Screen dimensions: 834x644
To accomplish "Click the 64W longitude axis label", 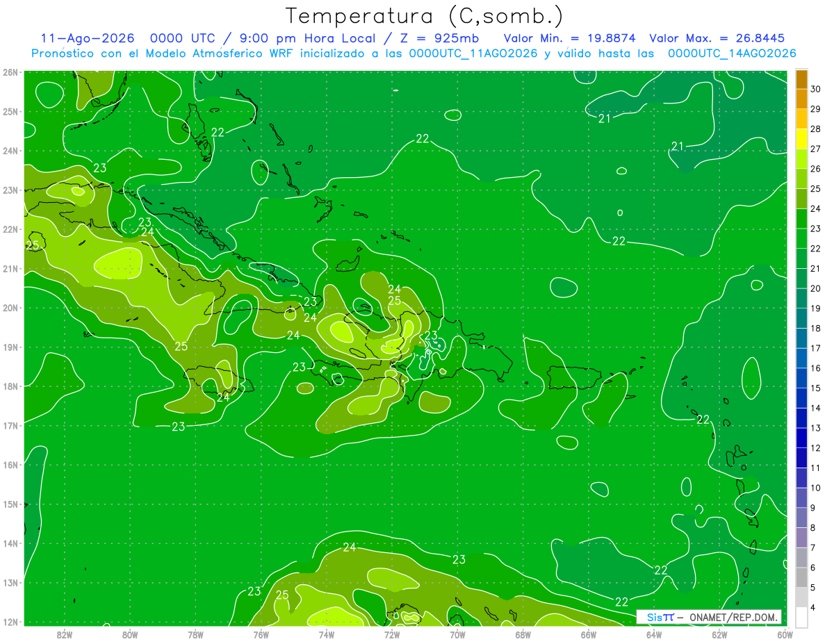I will (x=653, y=634).
